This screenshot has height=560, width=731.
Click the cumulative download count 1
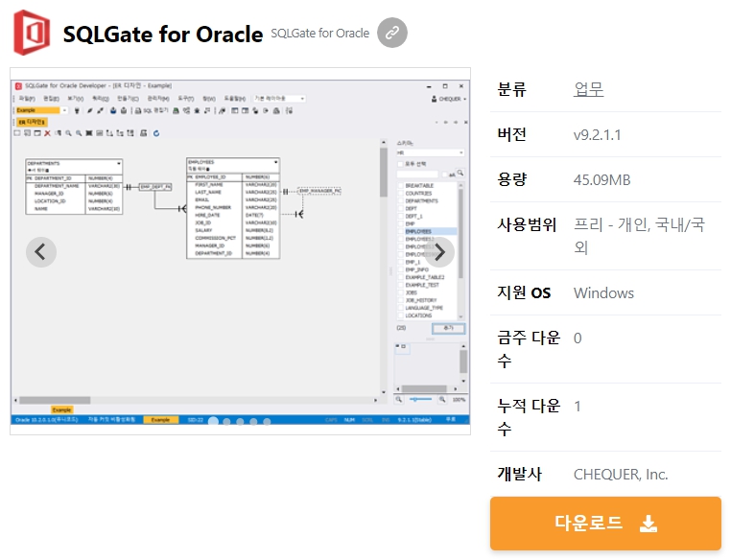[578, 407]
